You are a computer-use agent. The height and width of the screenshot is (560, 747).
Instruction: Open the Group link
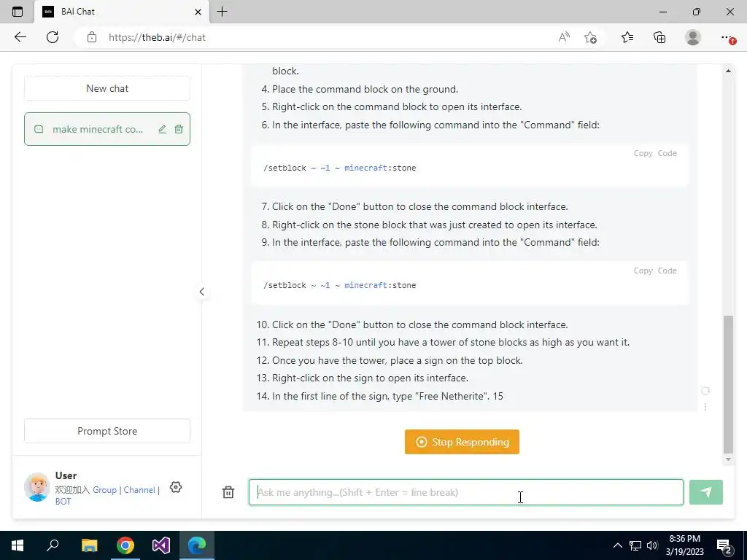click(105, 489)
